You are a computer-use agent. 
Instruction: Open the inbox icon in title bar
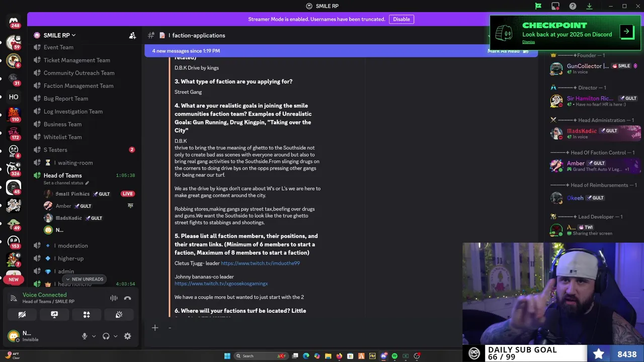(555, 6)
